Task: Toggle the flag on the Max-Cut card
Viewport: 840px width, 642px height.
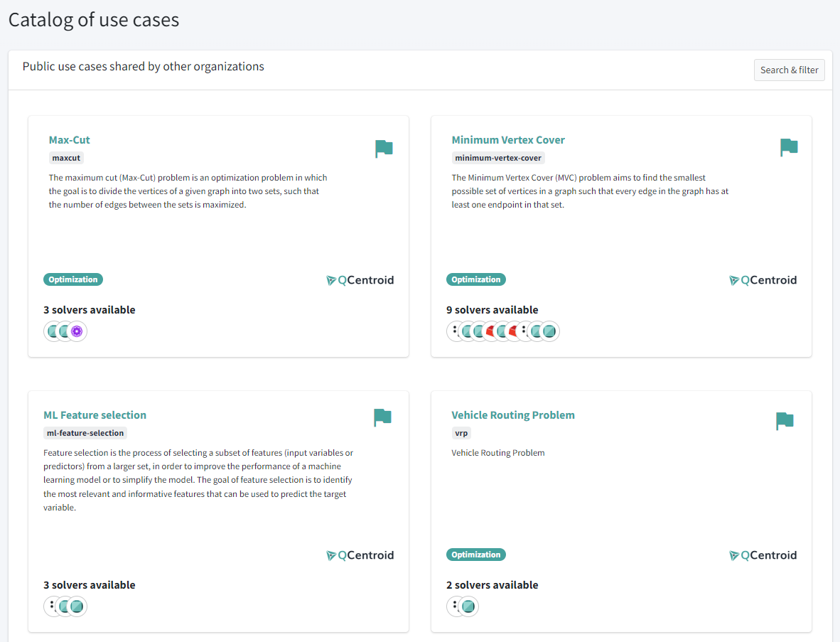Action: (x=384, y=148)
